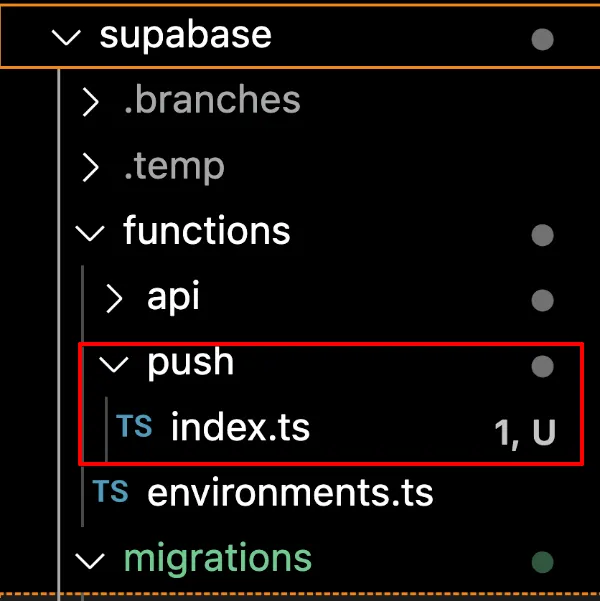Expand the api folder chevron
This screenshot has width=600, height=601.
(x=115, y=298)
